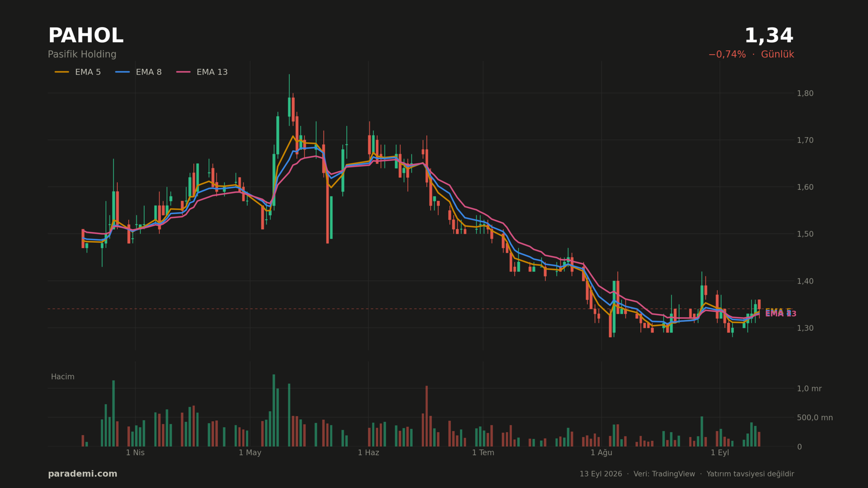868x488 pixels.
Task: Click the 1 Nis date label
Action: [x=135, y=453]
